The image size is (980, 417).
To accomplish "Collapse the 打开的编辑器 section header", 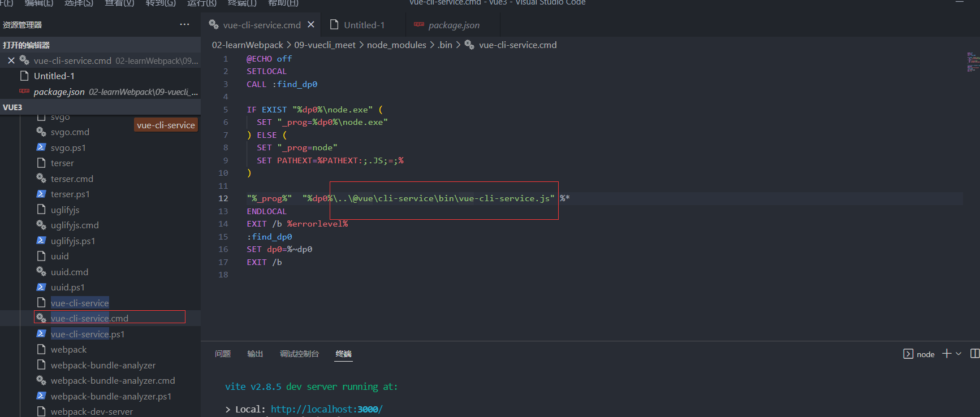I will 100,45.
